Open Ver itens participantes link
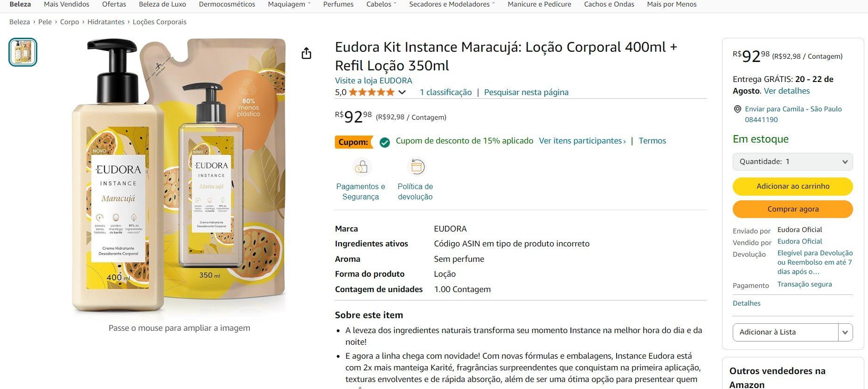868x389 pixels. coord(582,141)
